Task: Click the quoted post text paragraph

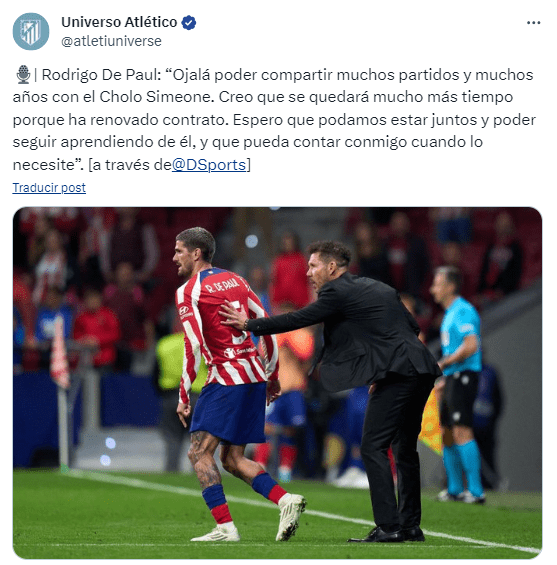Action: click(x=274, y=120)
